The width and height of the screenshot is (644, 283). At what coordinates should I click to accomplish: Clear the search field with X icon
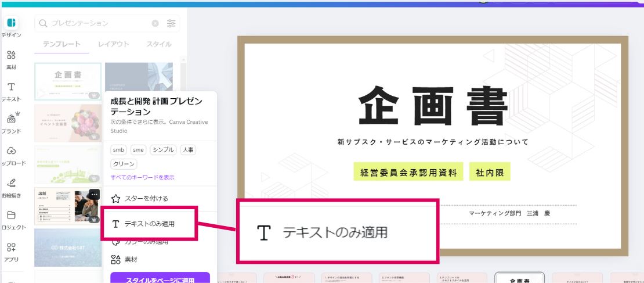coord(155,23)
